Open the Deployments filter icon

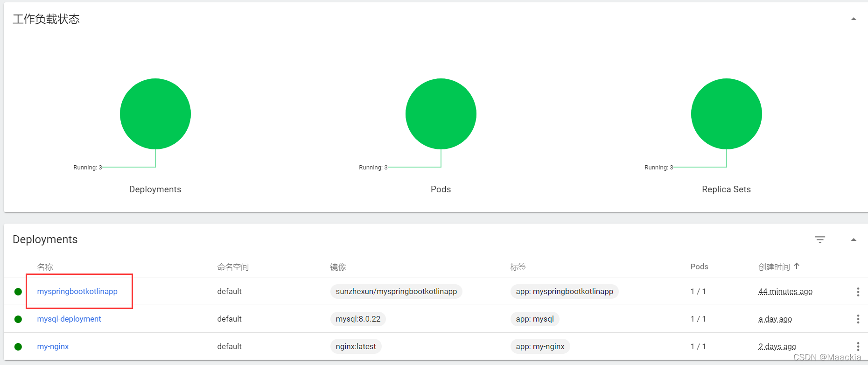[820, 239]
